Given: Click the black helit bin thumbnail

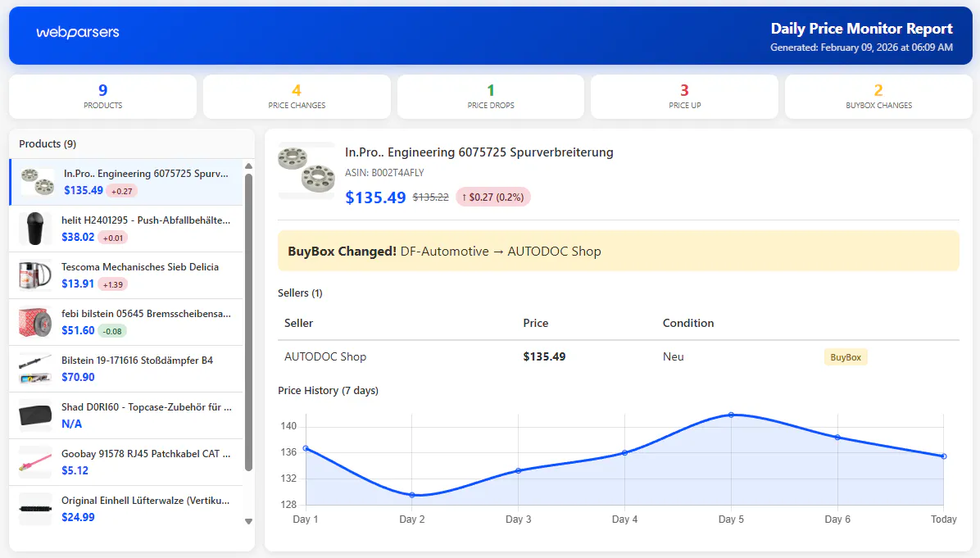Looking at the screenshot, I should click(x=35, y=229).
